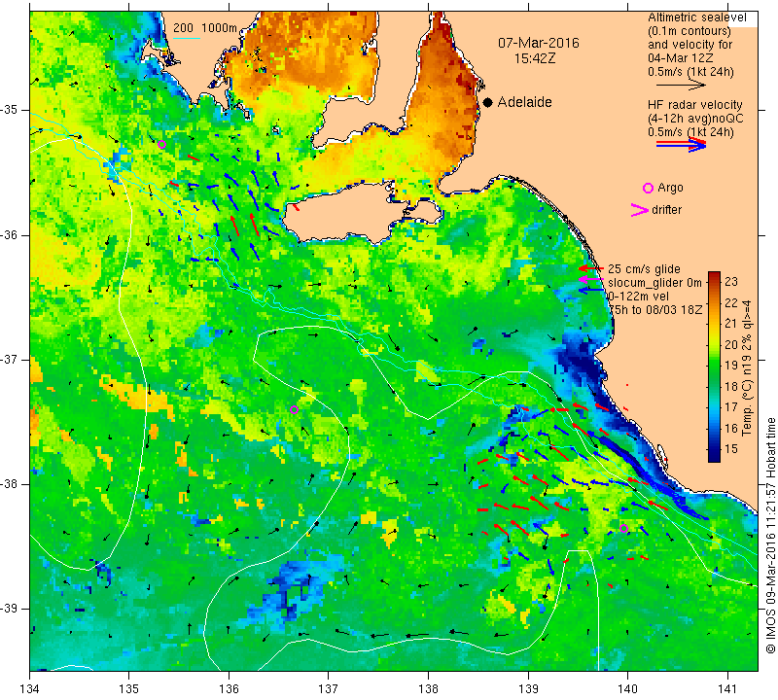Click the red glider velocity arrow beside '25 cm/s'
This screenshot has height=700, width=778.
[x=591, y=268]
